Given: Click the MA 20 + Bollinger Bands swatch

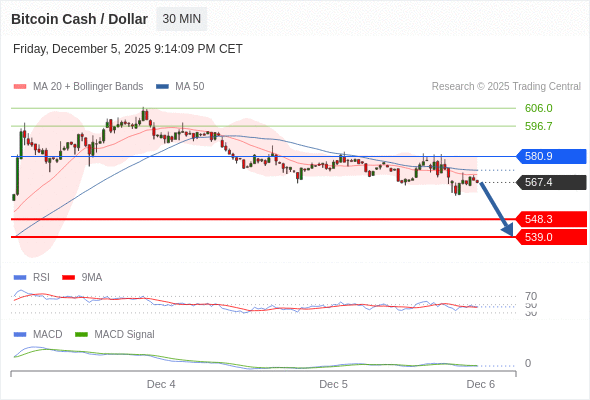Looking at the screenshot, I should click(20, 87).
